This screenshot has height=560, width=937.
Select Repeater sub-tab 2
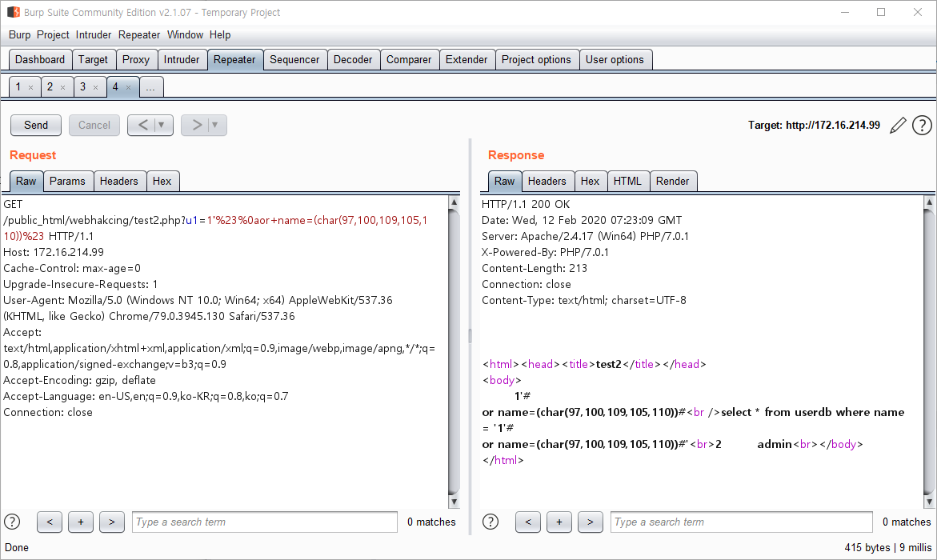50,87
